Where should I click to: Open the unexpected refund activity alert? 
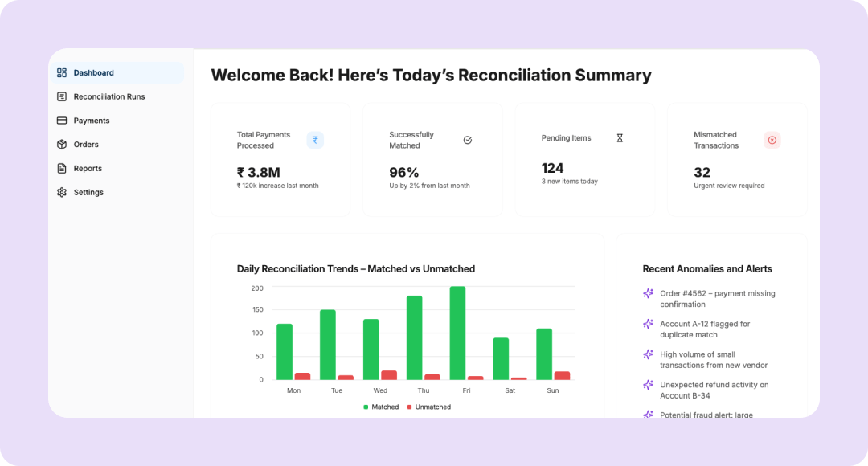pos(714,390)
